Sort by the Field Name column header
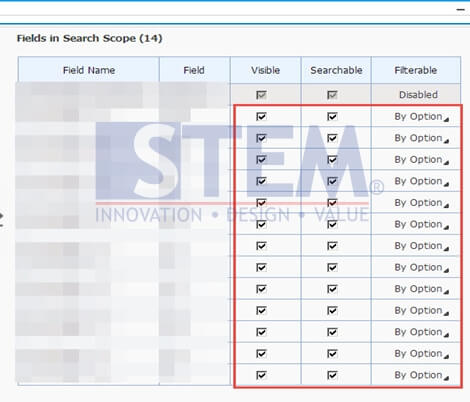The height and width of the screenshot is (402, 470). coord(89,70)
